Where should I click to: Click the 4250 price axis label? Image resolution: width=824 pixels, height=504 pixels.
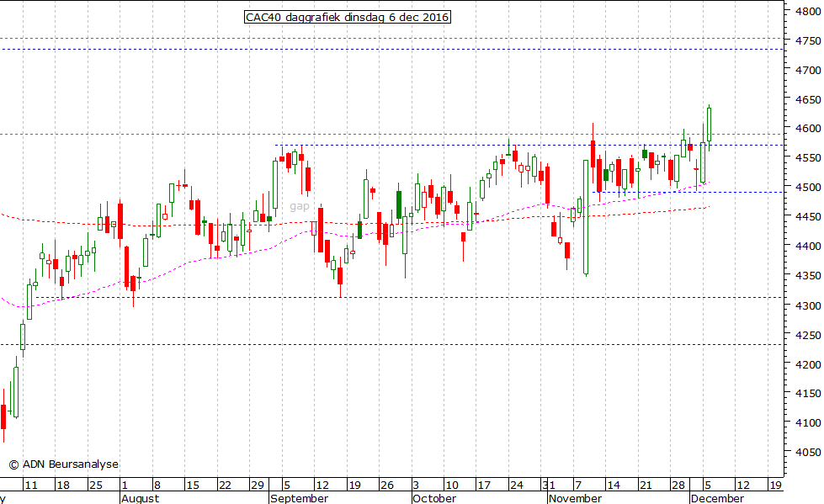807,335
